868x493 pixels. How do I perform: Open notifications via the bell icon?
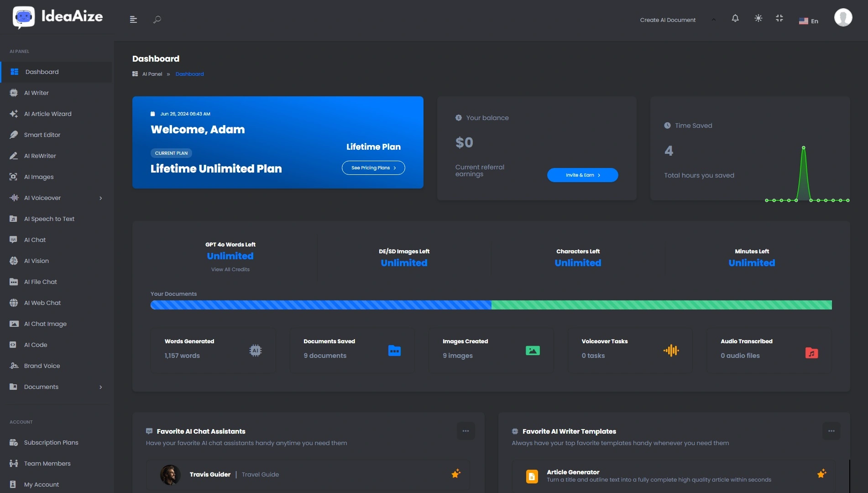735,18
